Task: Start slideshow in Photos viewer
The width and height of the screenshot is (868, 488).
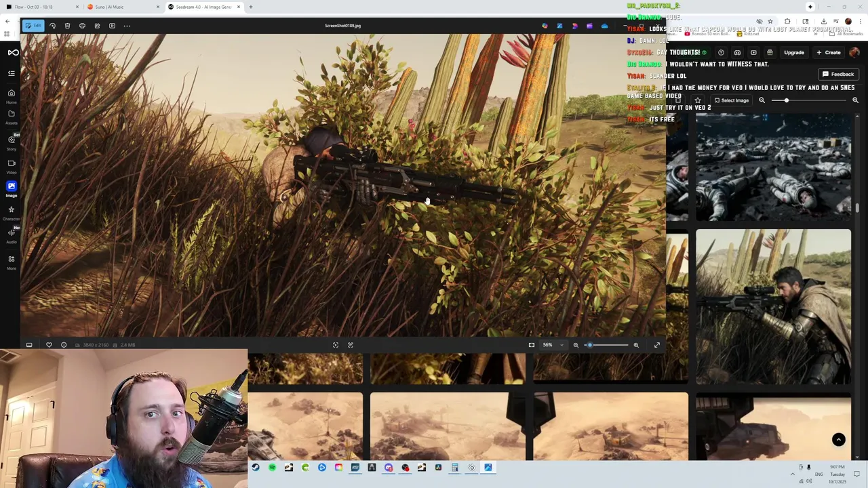Action: pos(112,26)
